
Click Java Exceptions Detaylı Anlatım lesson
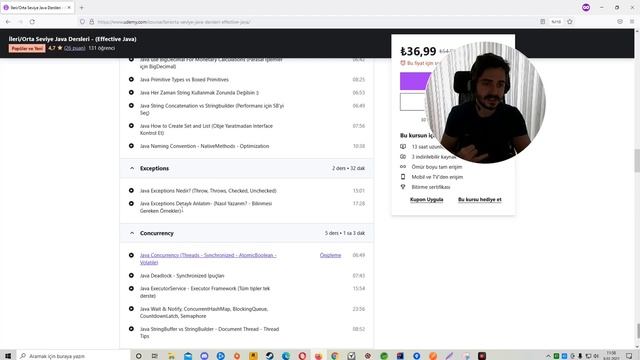point(206,207)
